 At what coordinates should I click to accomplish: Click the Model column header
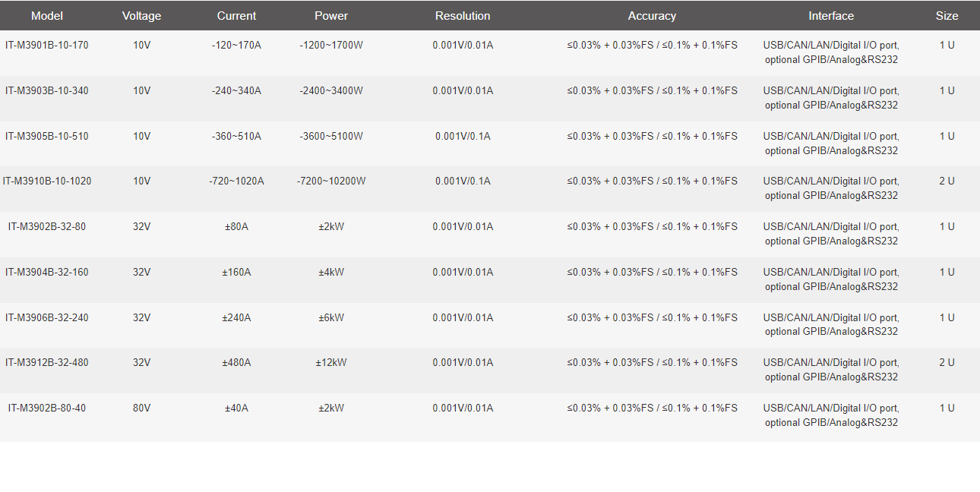47,15
